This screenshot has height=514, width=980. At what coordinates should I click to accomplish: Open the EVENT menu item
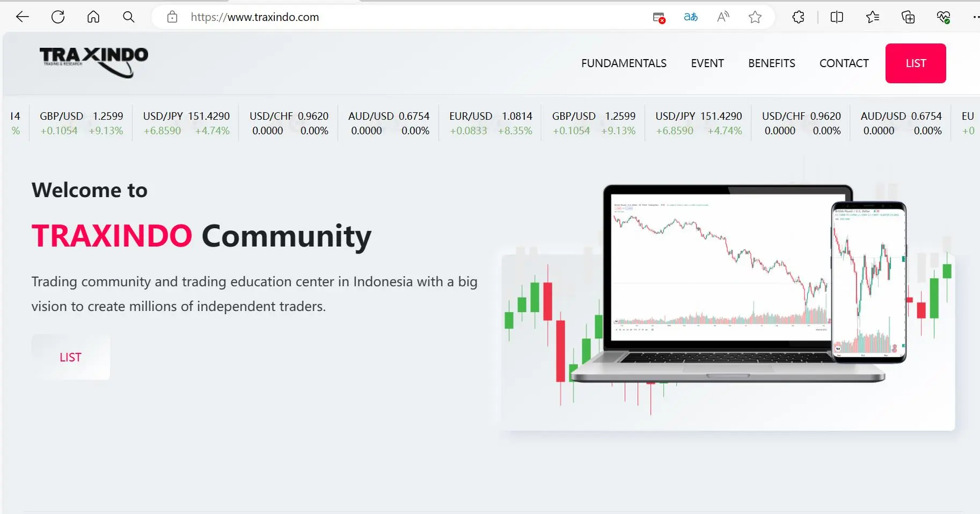[x=707, y=63]
